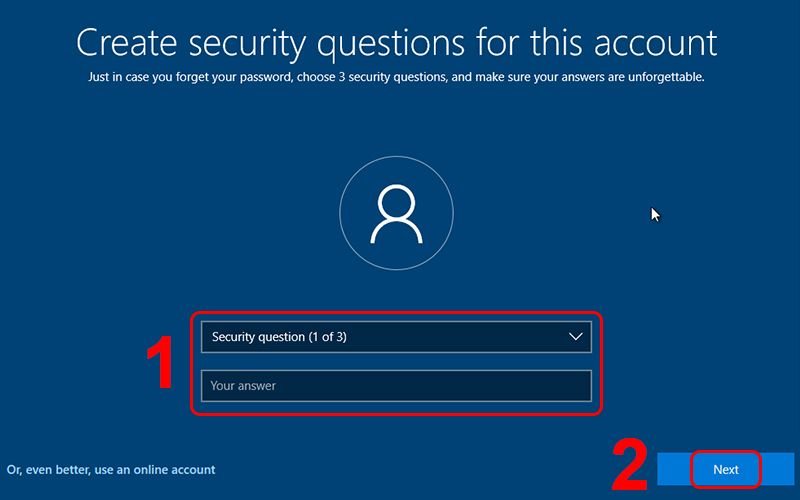Select the "Security question (1 of 3)" label text
The image size is (800, 500).
[279, 337]
